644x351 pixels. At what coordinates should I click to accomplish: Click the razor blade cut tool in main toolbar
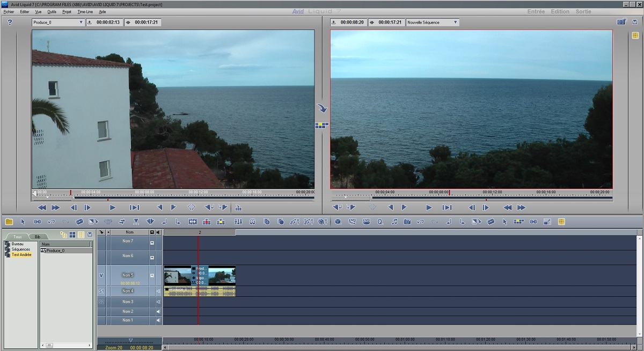click(x=79, y=221)
